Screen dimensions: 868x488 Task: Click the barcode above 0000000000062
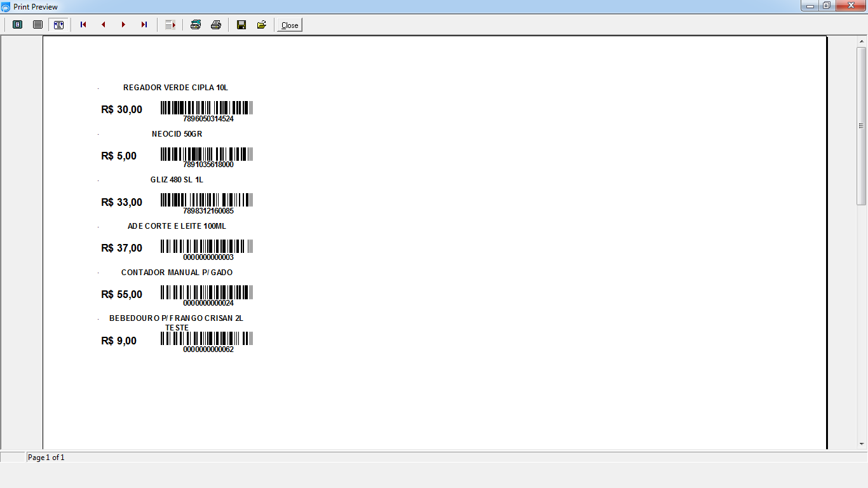[x=207, y=338]
